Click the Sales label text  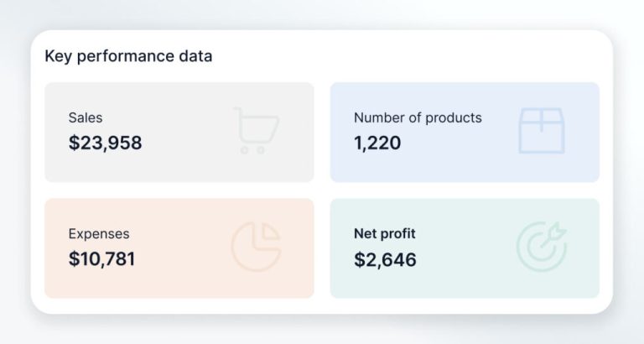tap(86, 117)
